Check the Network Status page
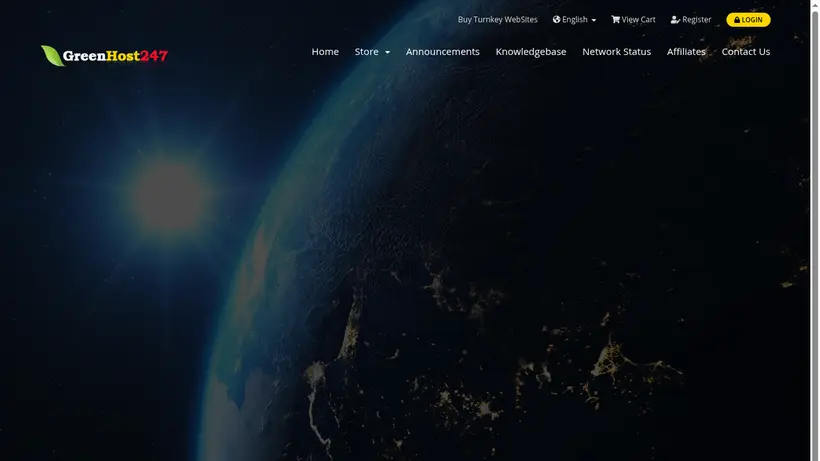 click(x=617, y=52)
